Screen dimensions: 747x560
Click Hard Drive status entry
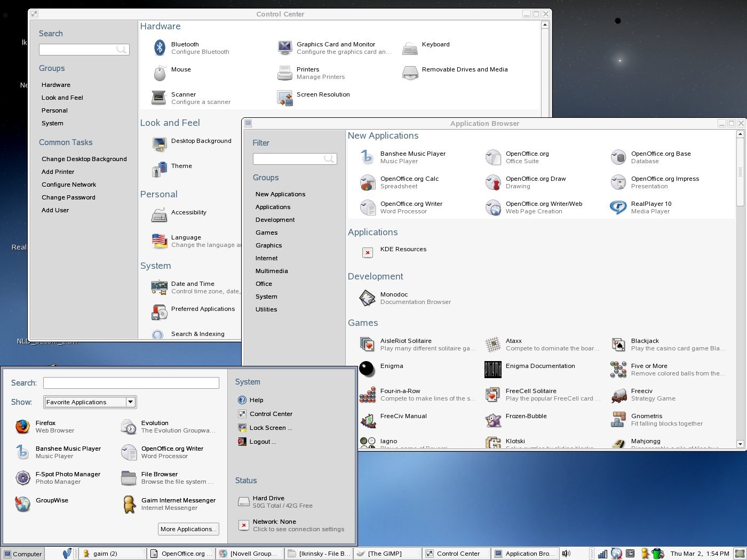click(x=275, y=502)
